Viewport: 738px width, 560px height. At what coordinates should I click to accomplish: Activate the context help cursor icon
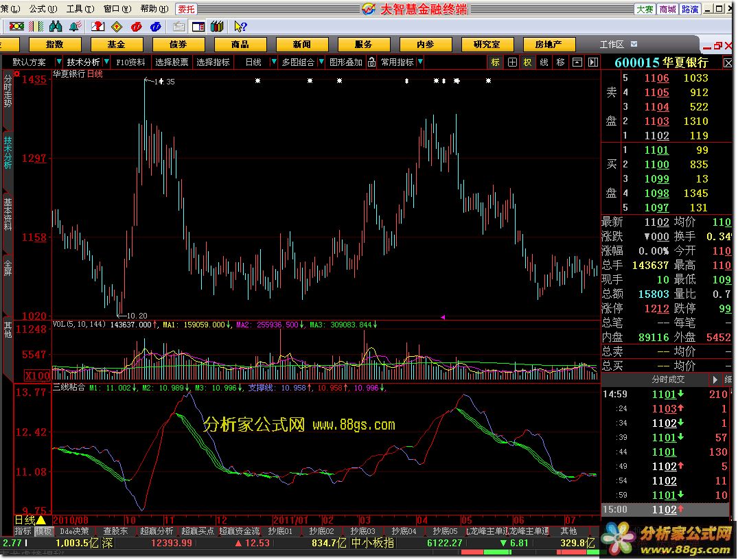pyautogui.click(x=240, y=26)
